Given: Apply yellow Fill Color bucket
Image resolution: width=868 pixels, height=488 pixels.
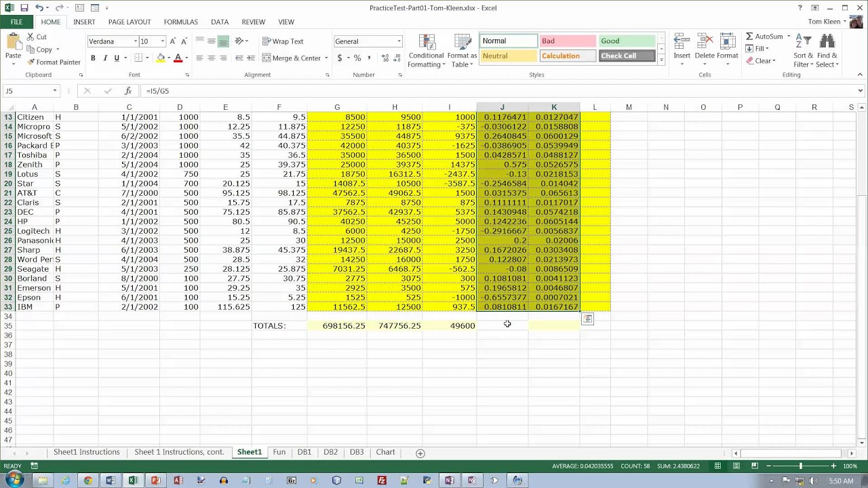Looking at the screenshot, I should 161,58.
